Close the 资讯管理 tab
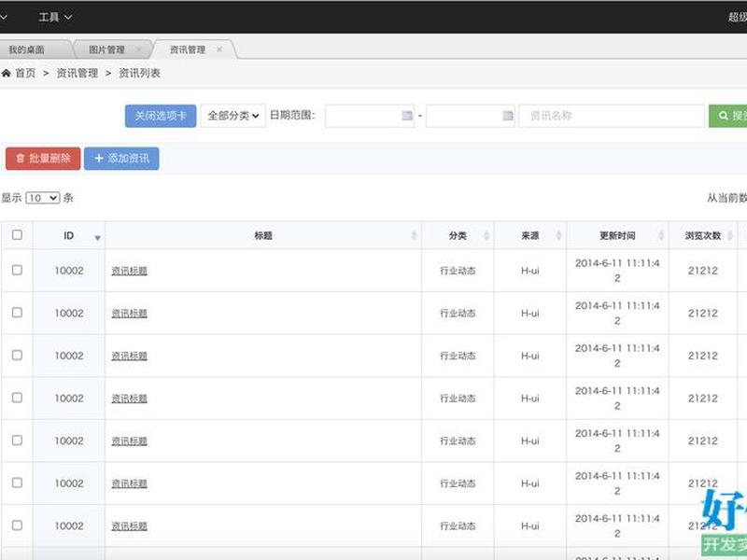Viewport: 747px width, 560px height. 219,49
